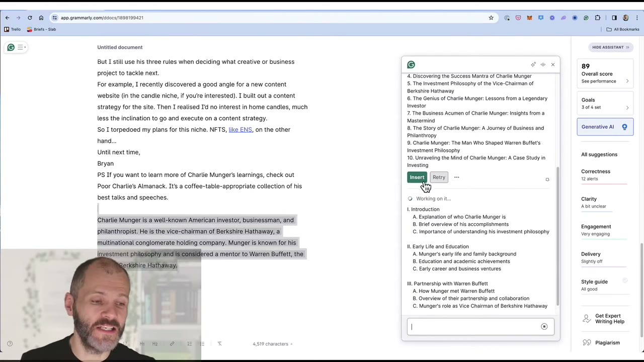Open the Pocket extension icon
The image size is (644, 362).
518,18
